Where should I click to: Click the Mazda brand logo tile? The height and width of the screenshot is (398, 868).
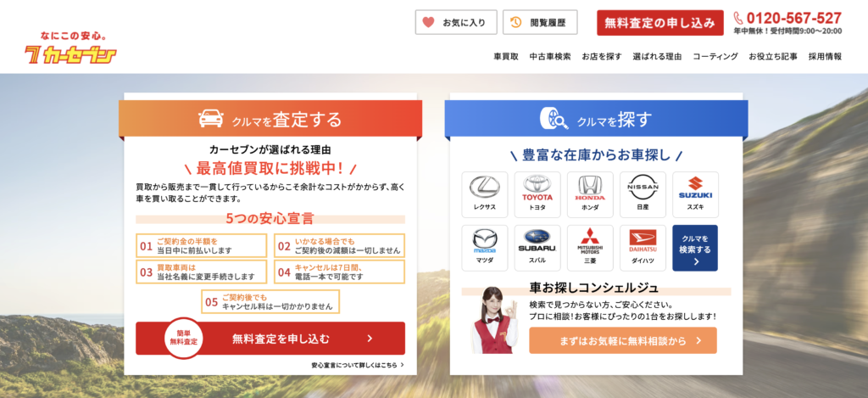coord(485,248)
